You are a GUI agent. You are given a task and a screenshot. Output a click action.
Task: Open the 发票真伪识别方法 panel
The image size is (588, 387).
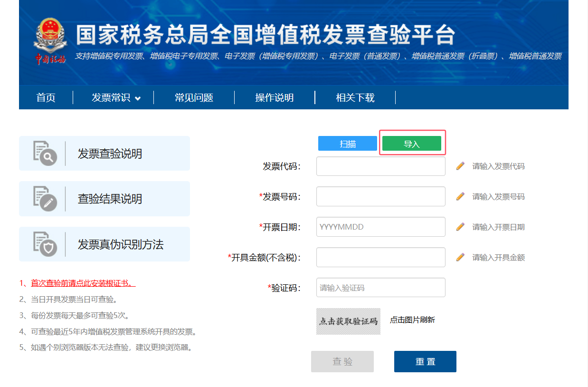click(x=104, y=244)
